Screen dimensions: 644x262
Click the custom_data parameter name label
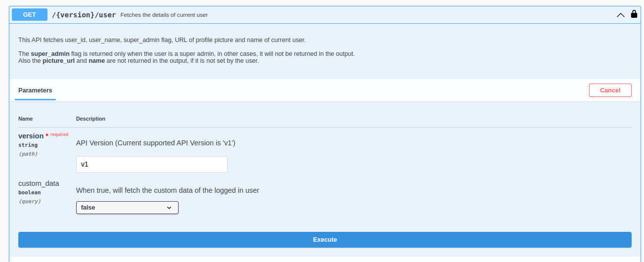click(x=39, y=183)
